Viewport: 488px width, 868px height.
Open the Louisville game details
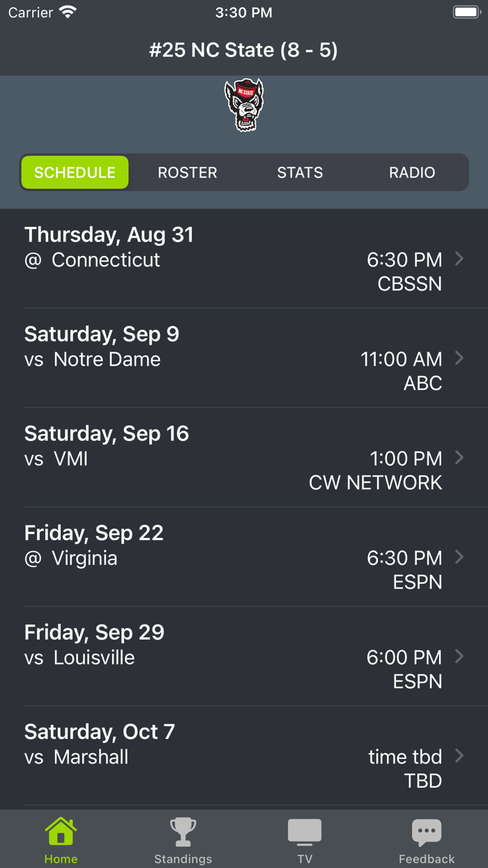click(x=244, y=657)
